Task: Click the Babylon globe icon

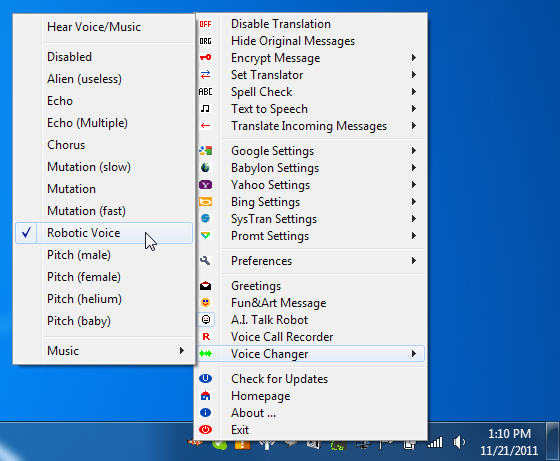Action: pos(205,167)
